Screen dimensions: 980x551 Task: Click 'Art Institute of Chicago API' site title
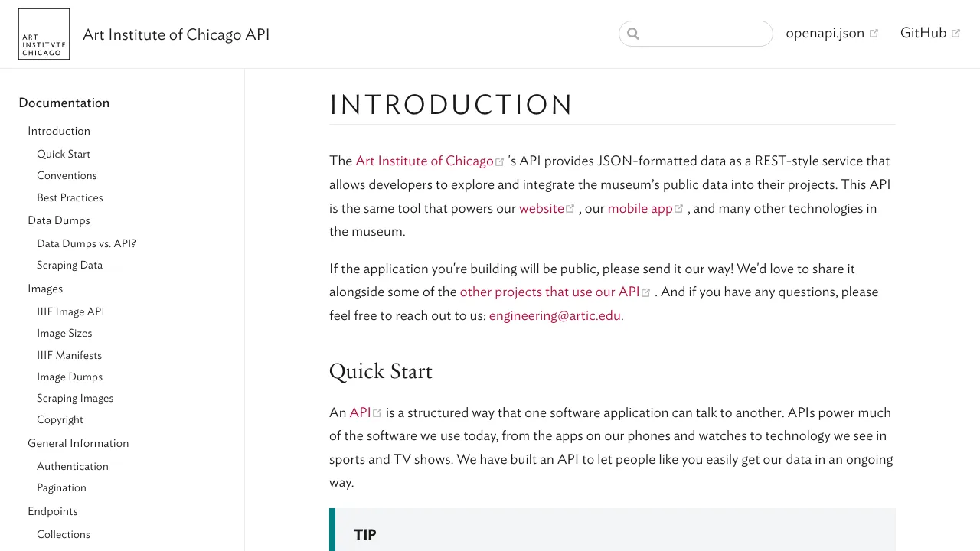click(x=176, y=34)
